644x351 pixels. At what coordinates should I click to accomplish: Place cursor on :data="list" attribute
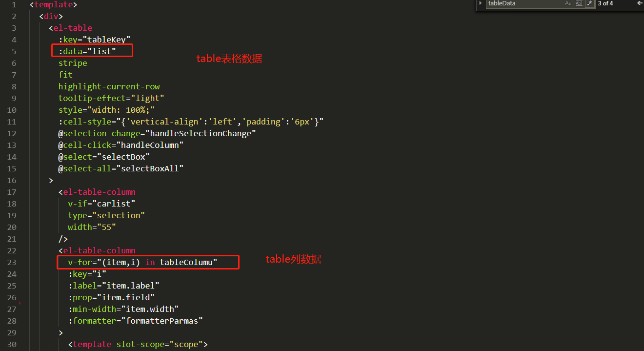[88, 51]
